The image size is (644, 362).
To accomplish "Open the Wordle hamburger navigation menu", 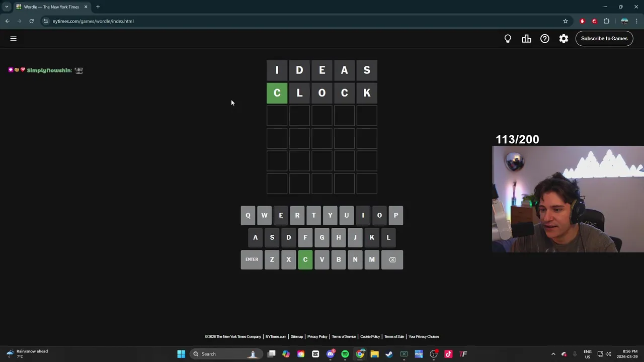I will [x=14, y=38].
